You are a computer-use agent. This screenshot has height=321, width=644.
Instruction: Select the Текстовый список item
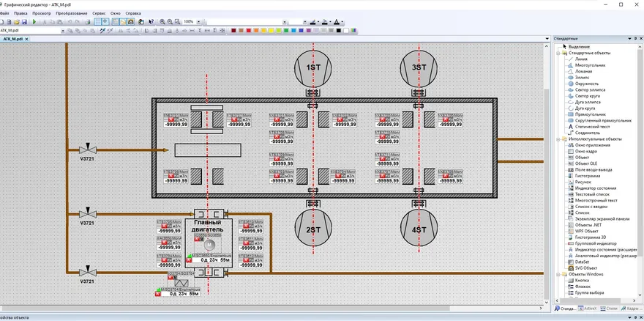[589, 194]
